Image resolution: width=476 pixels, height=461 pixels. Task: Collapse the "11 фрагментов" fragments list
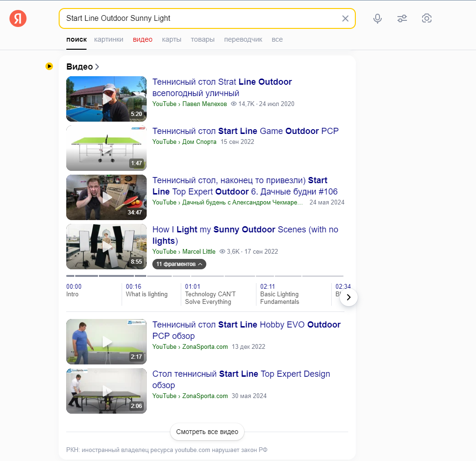pos(179,264)
